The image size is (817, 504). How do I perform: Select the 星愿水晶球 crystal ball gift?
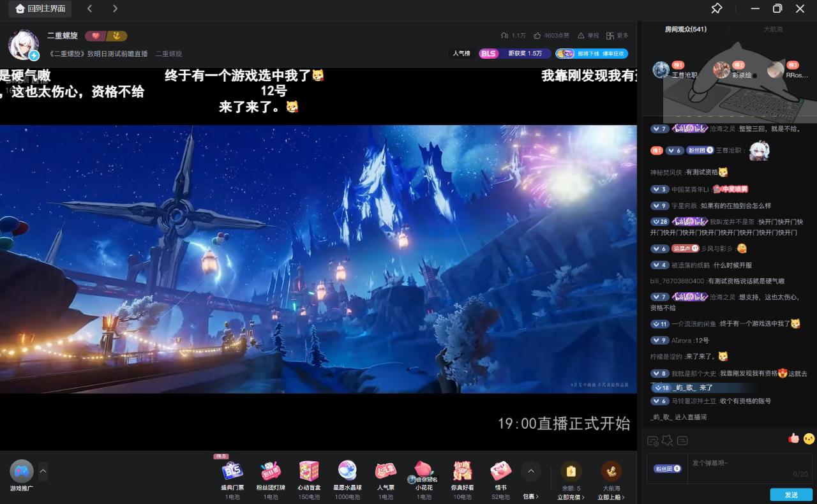pyautogui.click(x=347, y=471)
